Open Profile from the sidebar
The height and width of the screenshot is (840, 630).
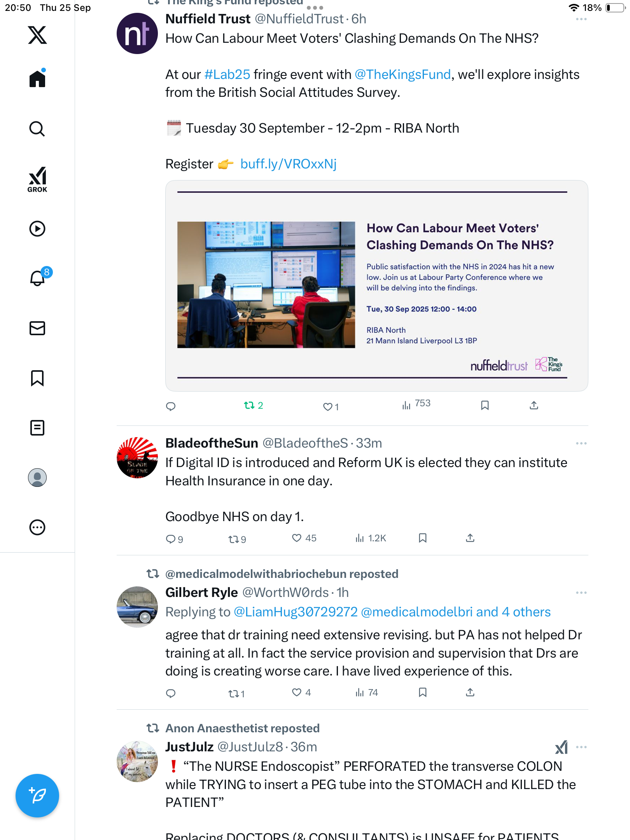(37, 478)
